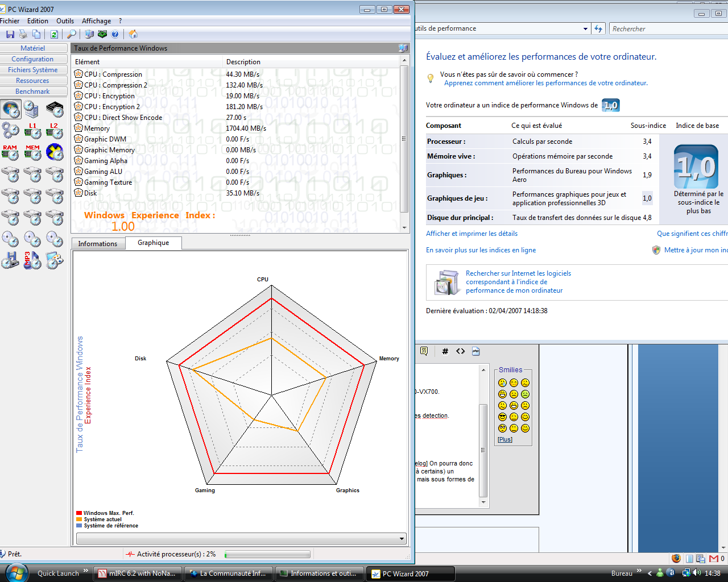Open "Afficher et imprimer les détails" link
Image resolution: width=728 pixels, height=582 pixels.
tap(471, 234)
